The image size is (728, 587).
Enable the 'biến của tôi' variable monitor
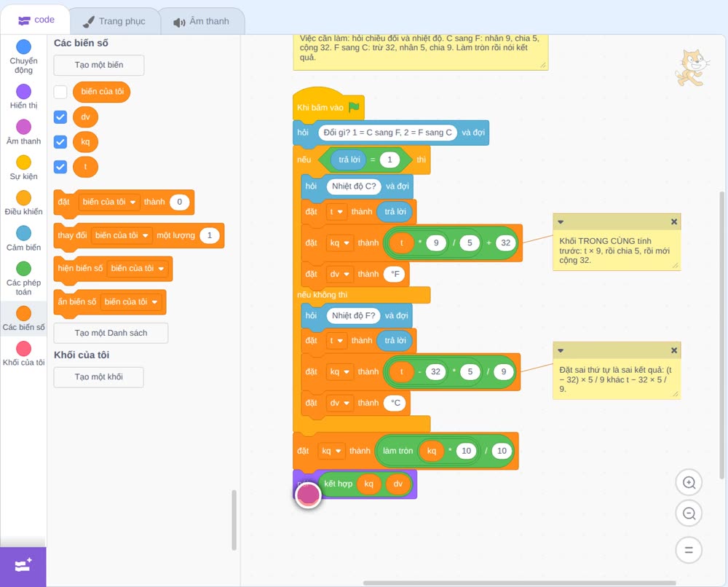(60, 92)
